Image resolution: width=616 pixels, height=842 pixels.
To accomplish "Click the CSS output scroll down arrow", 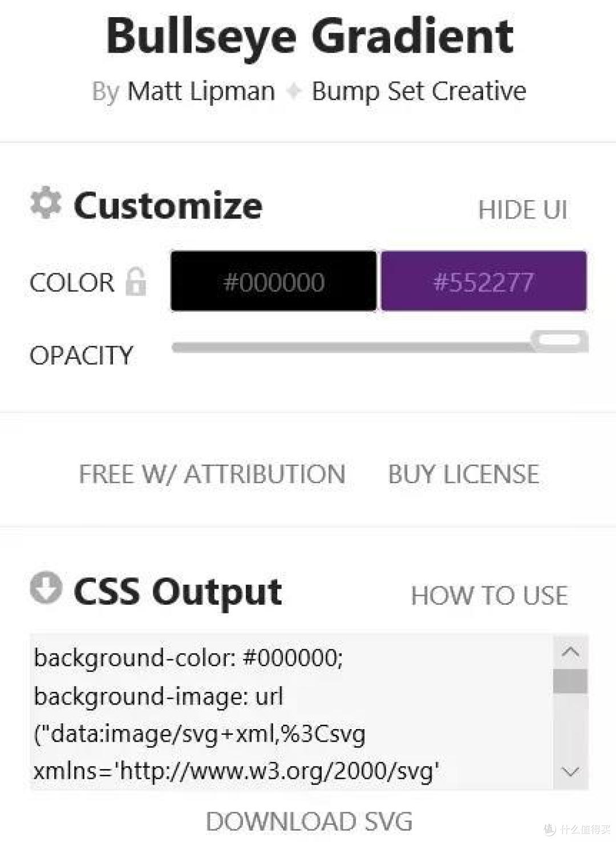I will (570, 772).
